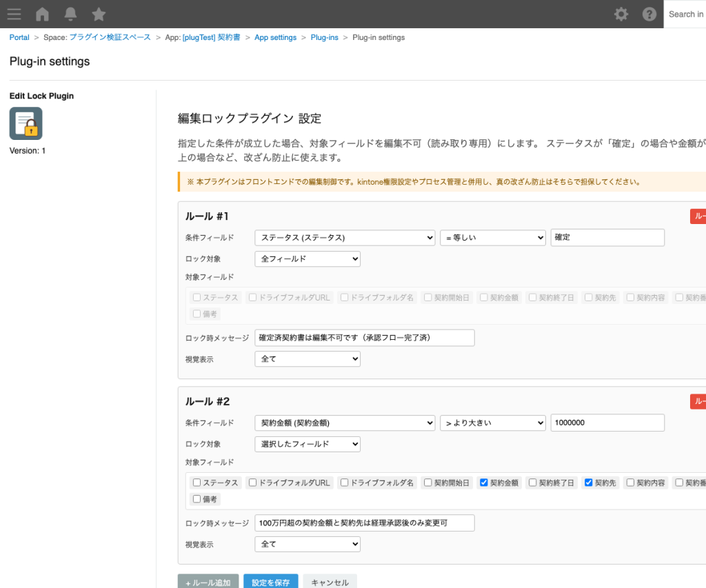Uncheck 契約金額 in ルール #2 target fields
706x588 pixels.
pyautogui.click(x=484, y=483)
